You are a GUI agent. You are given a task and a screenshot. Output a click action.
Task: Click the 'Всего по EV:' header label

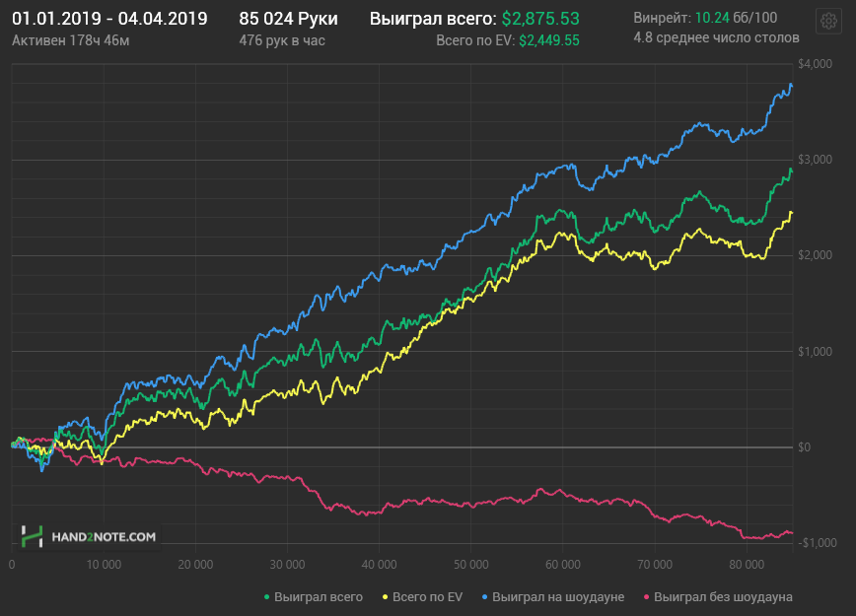click(x=475, y=40)
